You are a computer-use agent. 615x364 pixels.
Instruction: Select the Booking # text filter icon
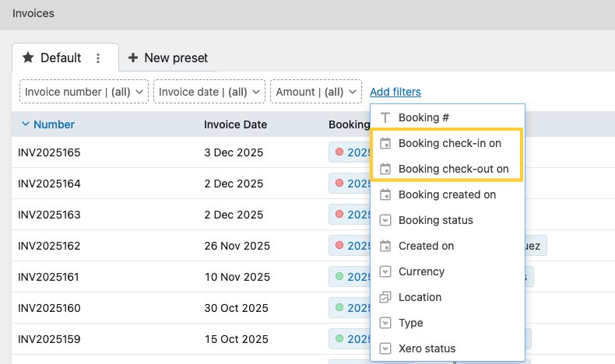(385, 117)
